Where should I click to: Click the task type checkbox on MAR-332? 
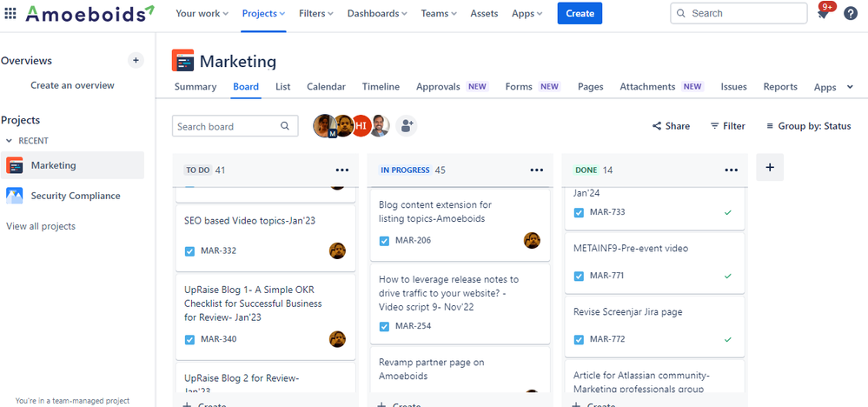click(189, 251)
